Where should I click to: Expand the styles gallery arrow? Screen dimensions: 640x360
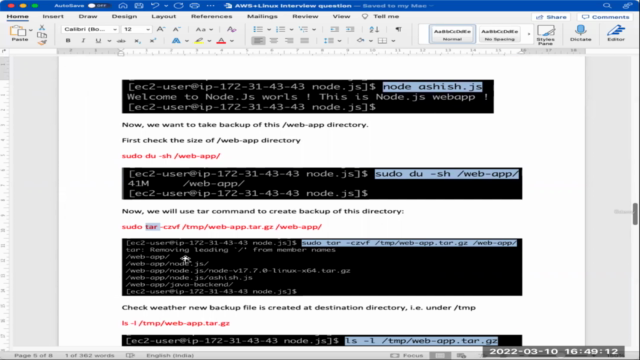[x=529, y=34]
